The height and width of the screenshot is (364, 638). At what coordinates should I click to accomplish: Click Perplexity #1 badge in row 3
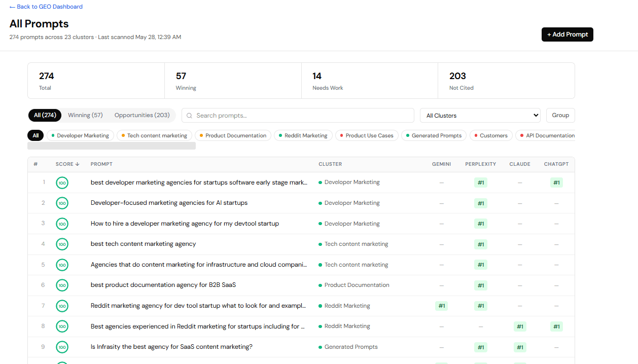coord(481,224)
